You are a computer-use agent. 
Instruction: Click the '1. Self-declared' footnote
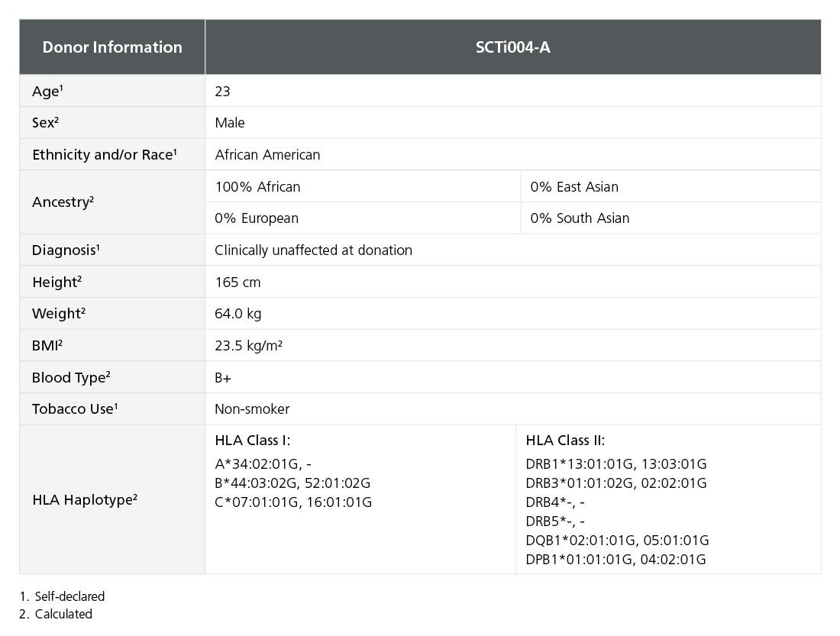coord(62,596)
